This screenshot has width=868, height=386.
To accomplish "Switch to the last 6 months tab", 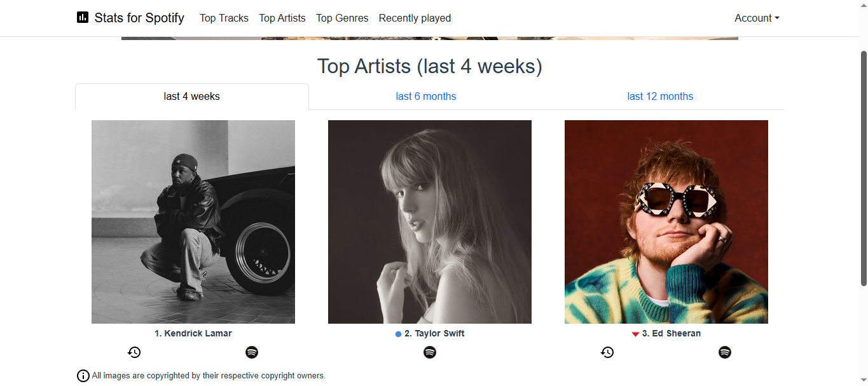I will point(425,96).
